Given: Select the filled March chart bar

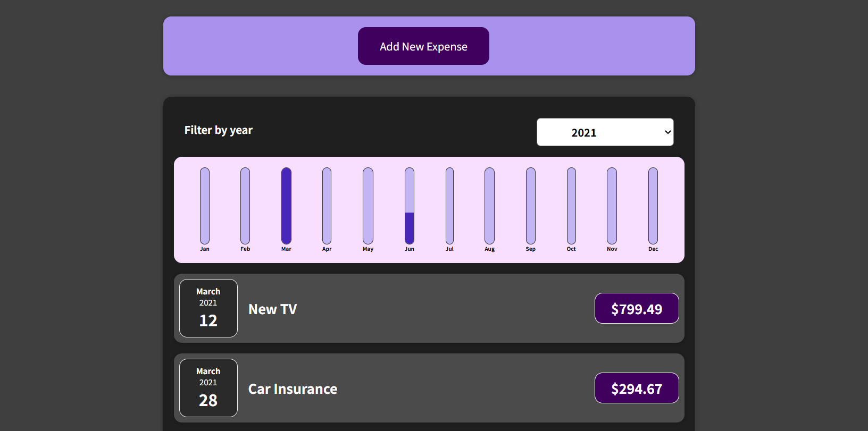Looking at the screenshot, I should click(x=286, y=206).
